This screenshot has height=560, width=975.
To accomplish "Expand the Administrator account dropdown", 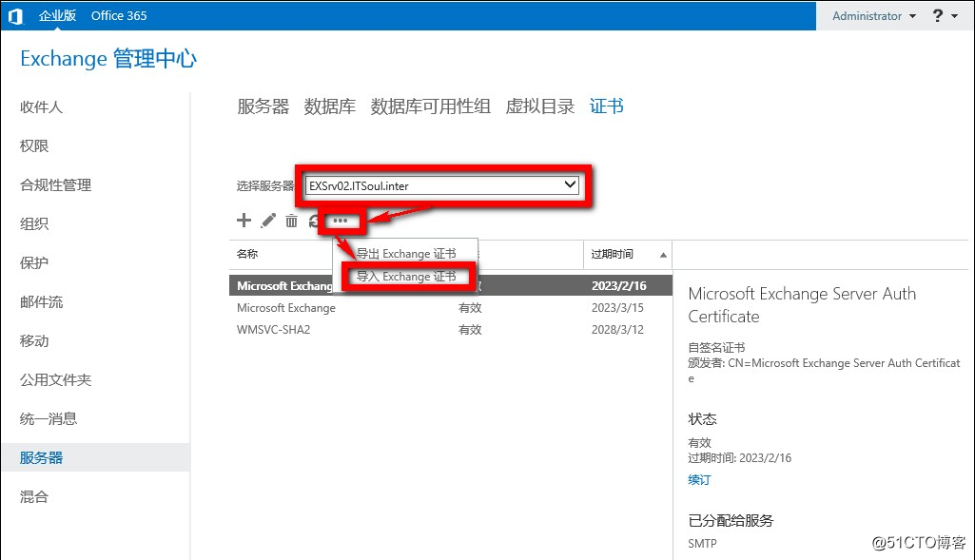I will 874,15.
